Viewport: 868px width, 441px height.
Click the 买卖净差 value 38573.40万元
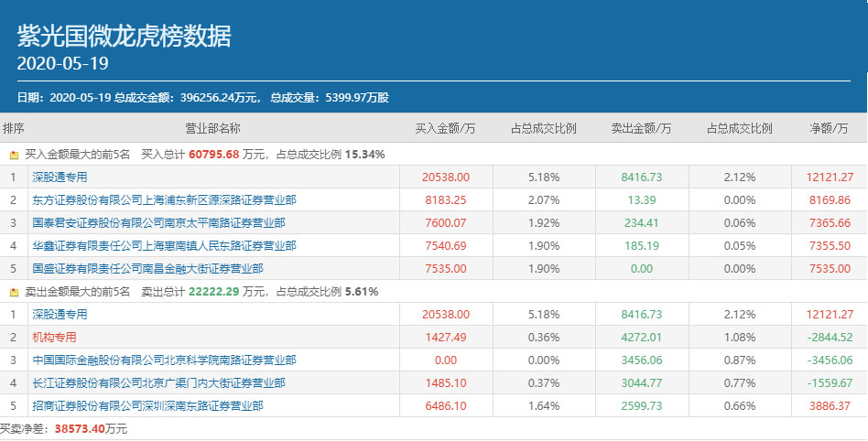point(91,428)
